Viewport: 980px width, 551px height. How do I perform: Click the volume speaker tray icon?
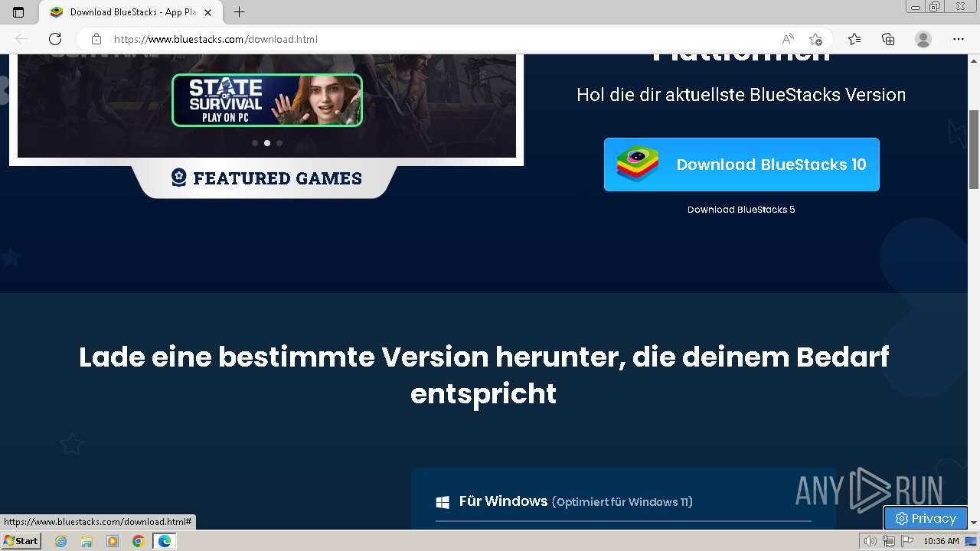click(x=871, y=541)
